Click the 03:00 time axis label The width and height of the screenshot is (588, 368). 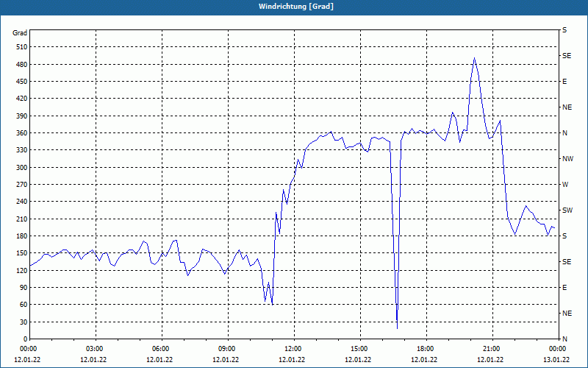coord(96,349)
